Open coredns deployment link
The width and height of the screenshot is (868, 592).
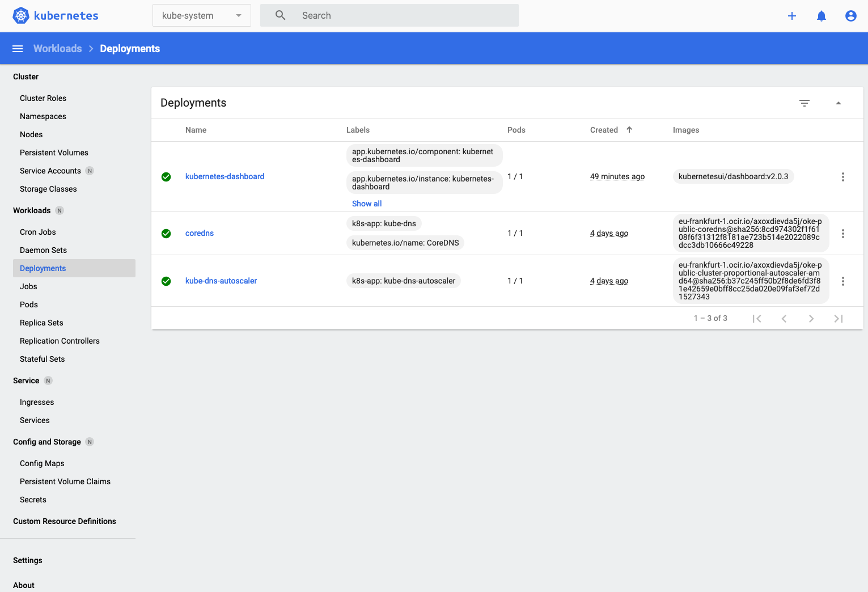200,233
